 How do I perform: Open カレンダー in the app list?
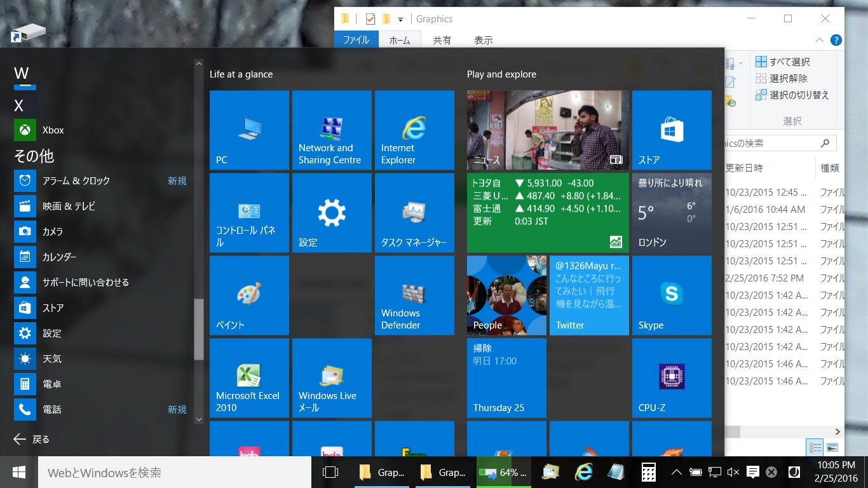pyautogui.click(x=102, y=257)
